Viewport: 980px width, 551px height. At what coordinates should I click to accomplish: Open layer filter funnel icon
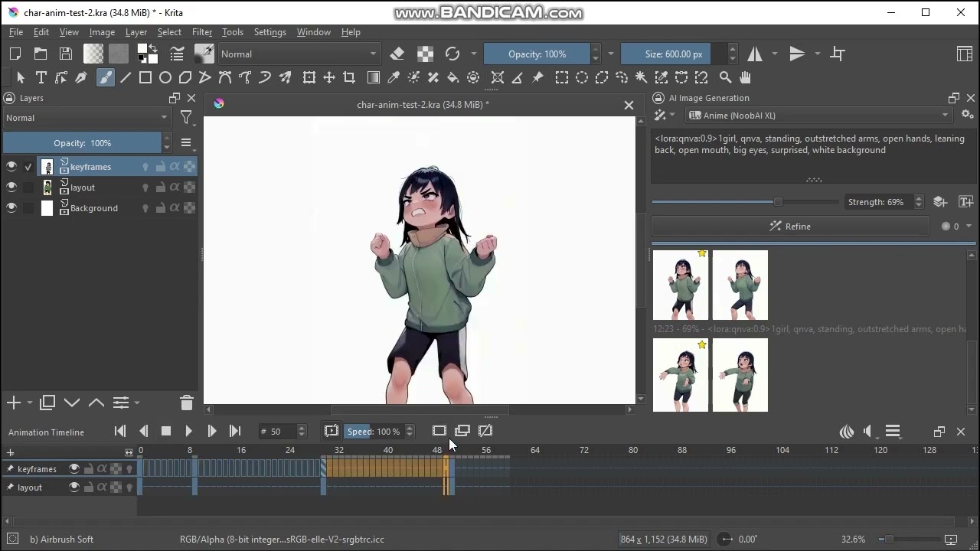[x=186, y=118]
